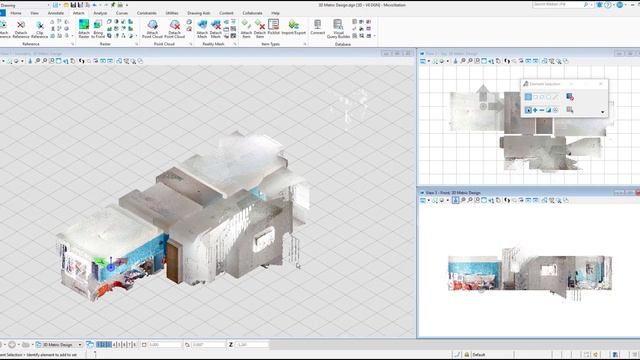Open the Visual Query Builder
Image resolution: width=640 pixels, height=360 pixels.
(x=338, y=29)
